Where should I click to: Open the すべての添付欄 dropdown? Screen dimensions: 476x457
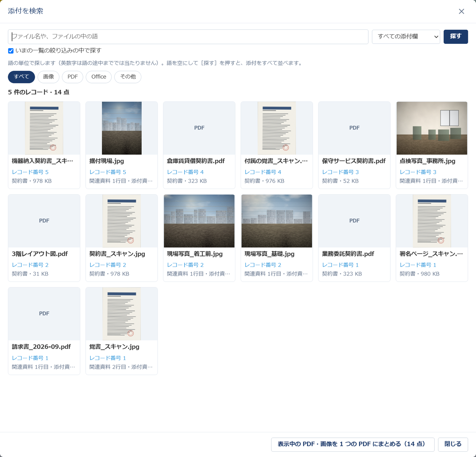click(406, 37)
